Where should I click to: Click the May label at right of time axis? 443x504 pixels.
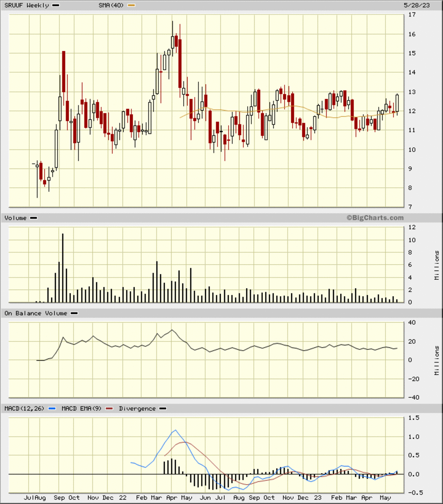click(x=385, y=498)
